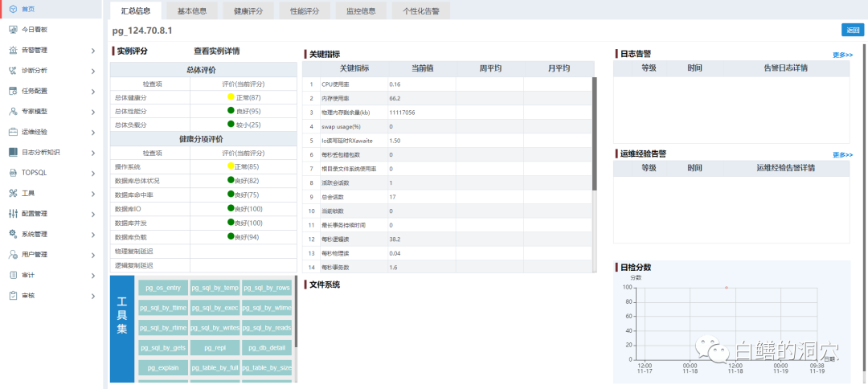The height and width of the screenshot is (389, 868).
Task: Click the 运维经验 briefcase icon
Action: click(13, 132)
